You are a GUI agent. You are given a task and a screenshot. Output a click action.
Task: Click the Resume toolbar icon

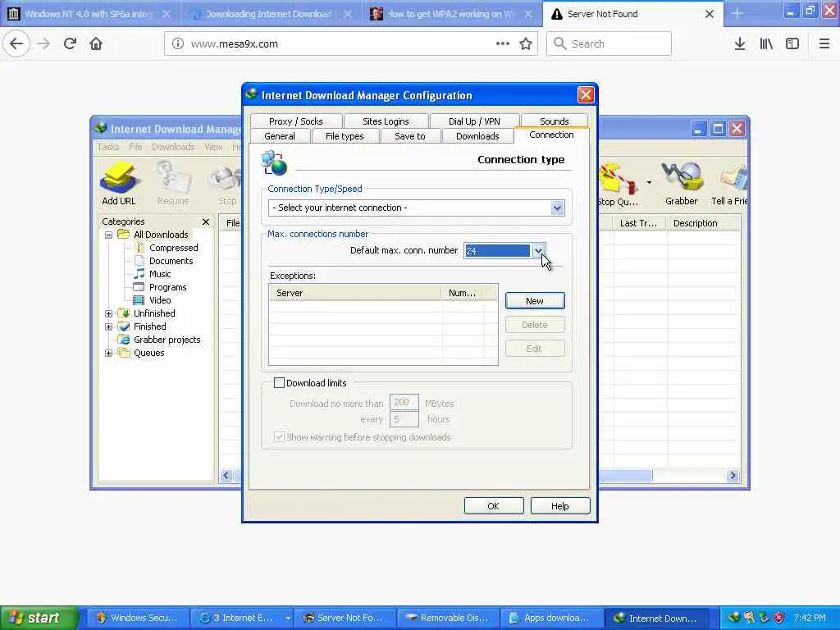173,183
